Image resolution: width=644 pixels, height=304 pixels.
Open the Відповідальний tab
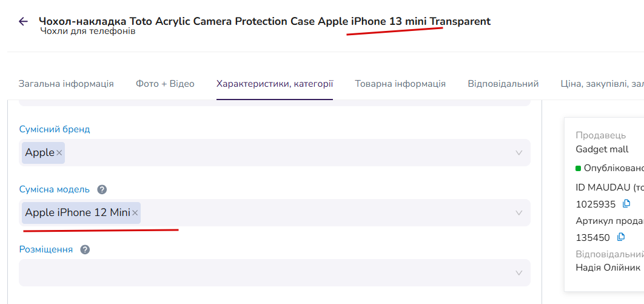[x=503, y=84]
